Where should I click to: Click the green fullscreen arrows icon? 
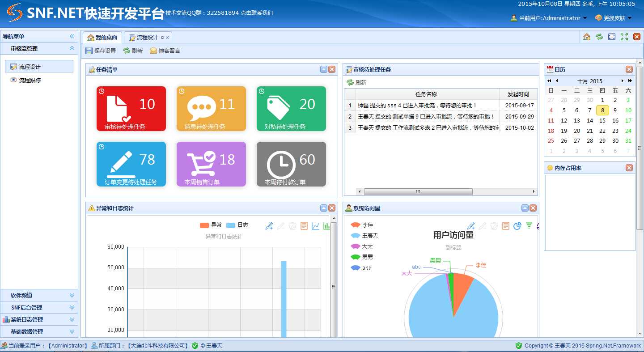pyautogui.click(x=624, y=37)
